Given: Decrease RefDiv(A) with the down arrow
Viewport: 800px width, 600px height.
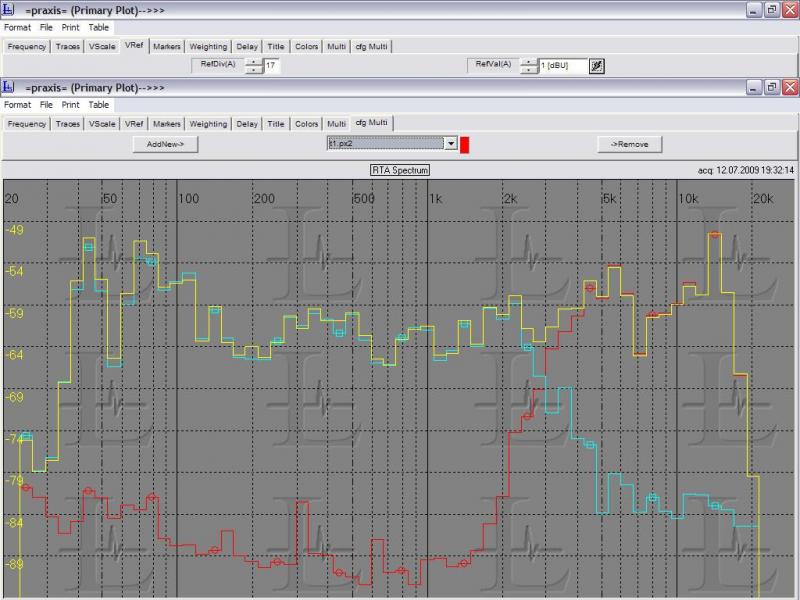Looking at the screenshot, I should (254, 69).
